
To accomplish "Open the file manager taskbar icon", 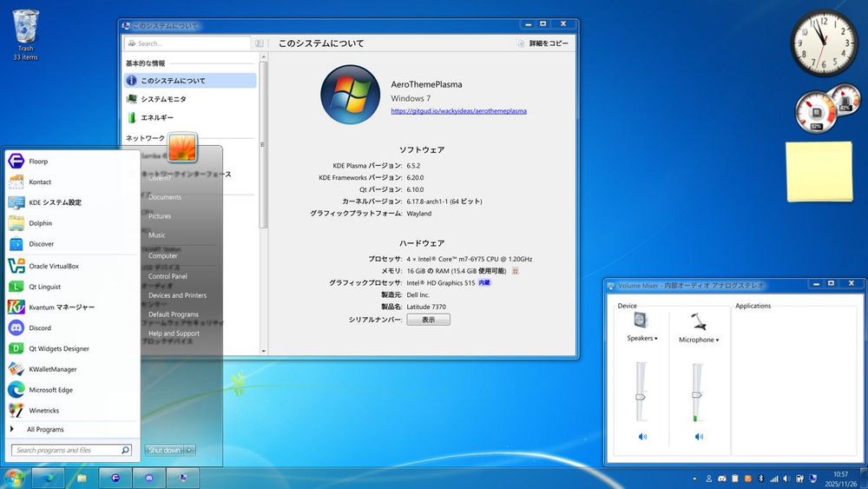I will coord(82,478).
